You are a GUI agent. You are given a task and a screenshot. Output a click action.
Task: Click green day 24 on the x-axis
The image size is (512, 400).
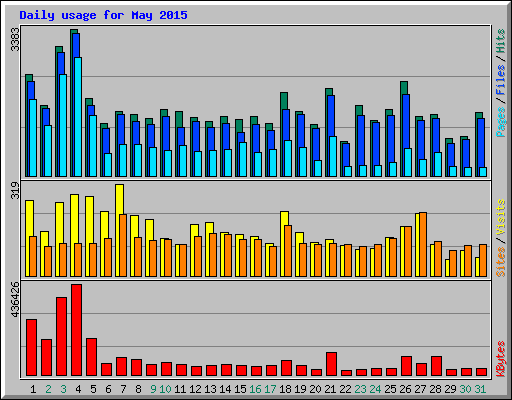coord(375,389)
